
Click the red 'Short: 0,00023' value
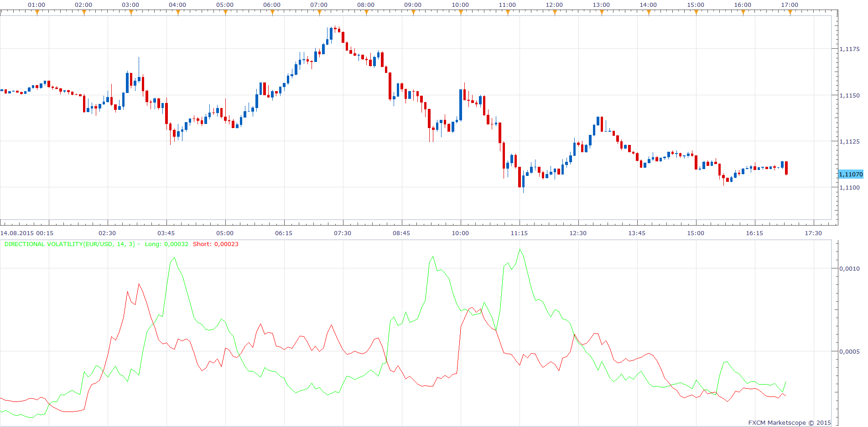[216, 244]
